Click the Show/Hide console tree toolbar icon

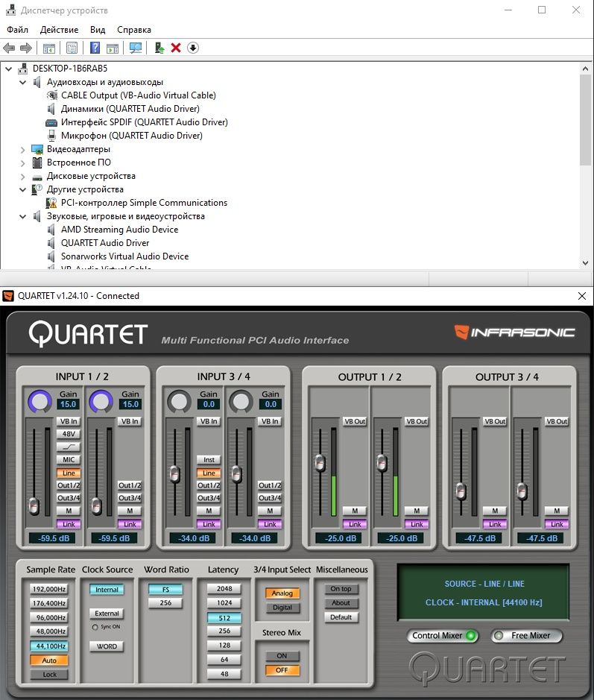tap(49, 48)
